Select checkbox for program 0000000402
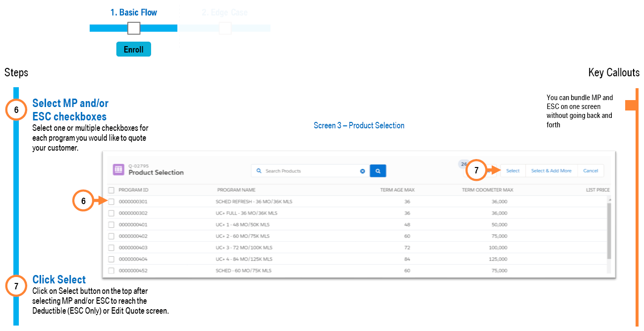 111,236
